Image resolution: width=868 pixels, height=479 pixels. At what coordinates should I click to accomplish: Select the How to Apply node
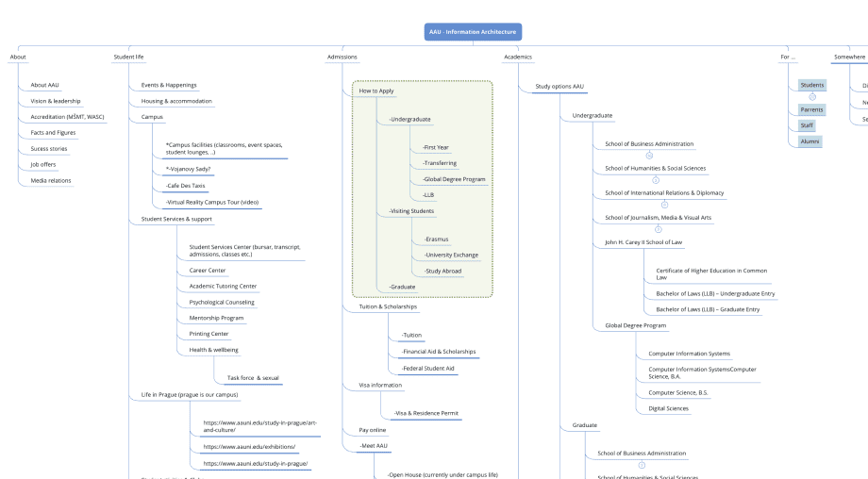point(376,91)
